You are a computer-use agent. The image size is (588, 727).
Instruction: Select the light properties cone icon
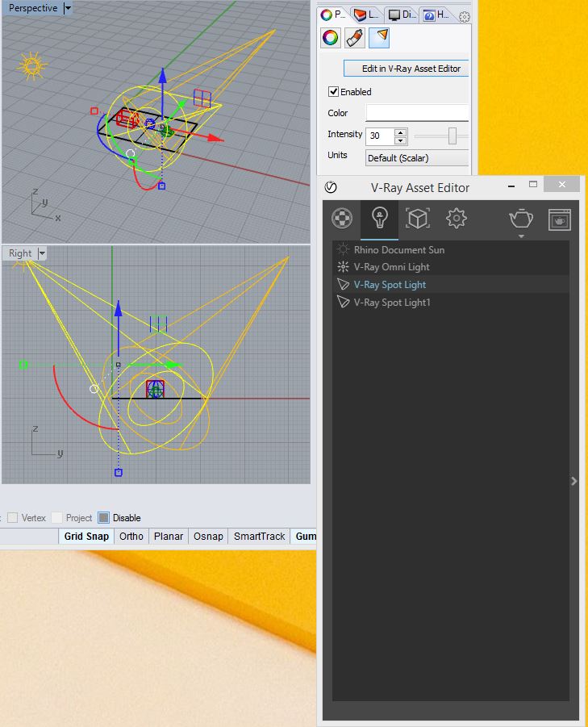coord(379,38)
